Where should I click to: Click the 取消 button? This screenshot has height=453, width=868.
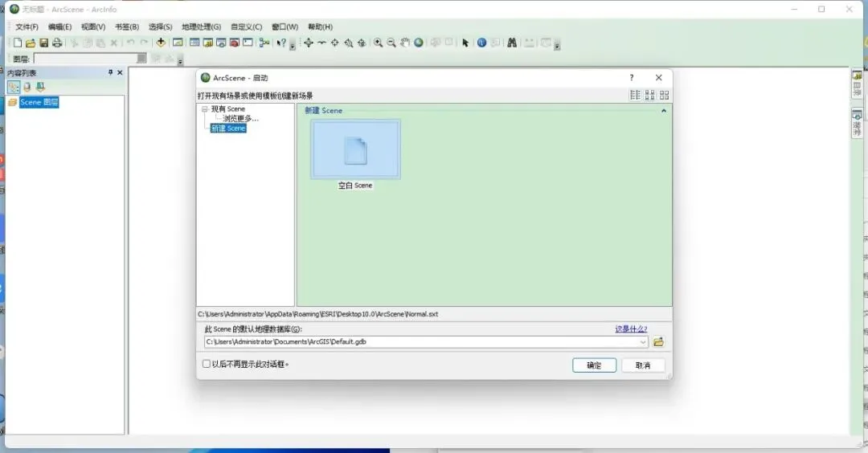click(x=643, y=365)
